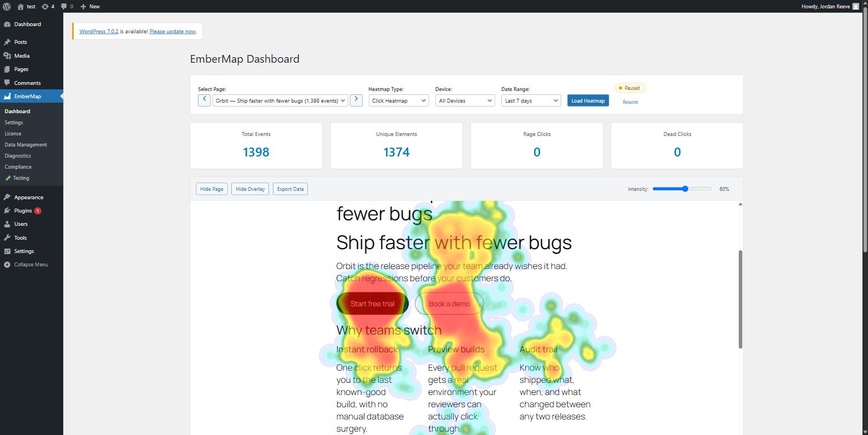Click the Users person icon
868x435 pixels.
click(x=7, y=224)
